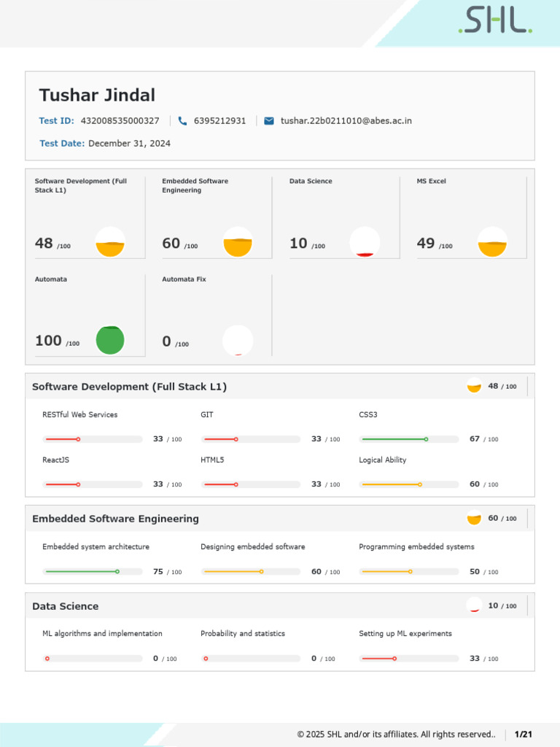The width and height of the screenshot is (560, 747).
Task: Click the page number 1/21 indicator
Action: (524, 734)
